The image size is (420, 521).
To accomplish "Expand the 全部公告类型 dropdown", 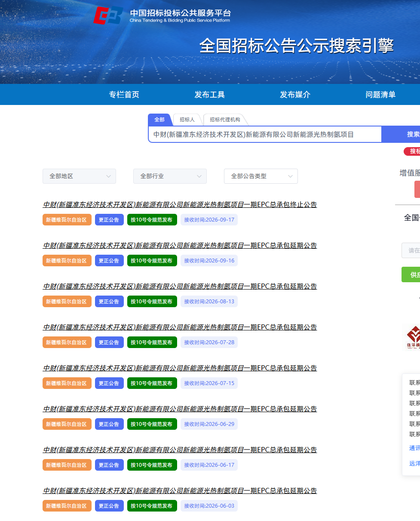I will coord(261,176).
